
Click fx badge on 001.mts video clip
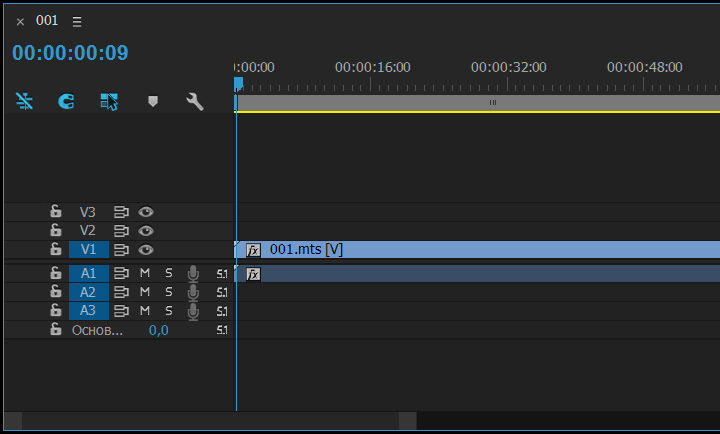click(x=253, y=250)
